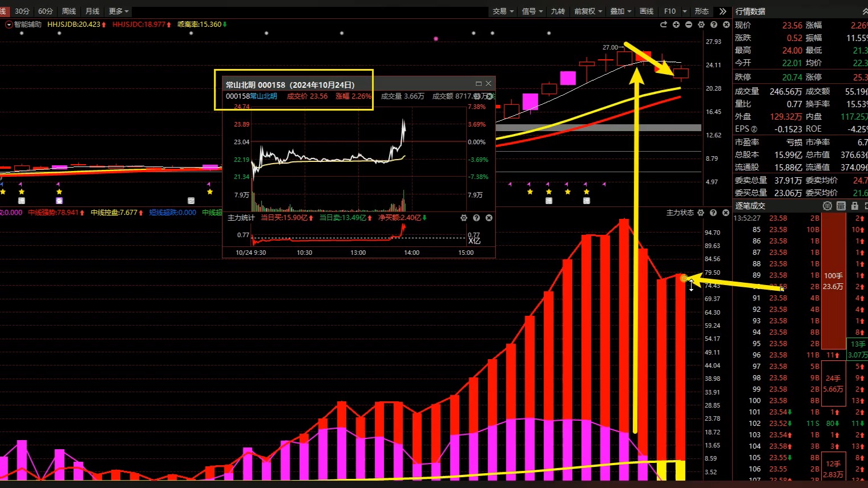The width and height of the screenshot is (868, 488).
Task: Click the 成交量 246.56万 value
Action: (786, 91)
